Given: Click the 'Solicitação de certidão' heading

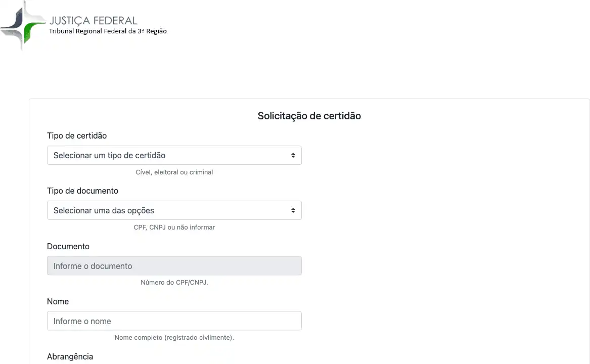Looking at the screenshot, I should coord(309,116).
